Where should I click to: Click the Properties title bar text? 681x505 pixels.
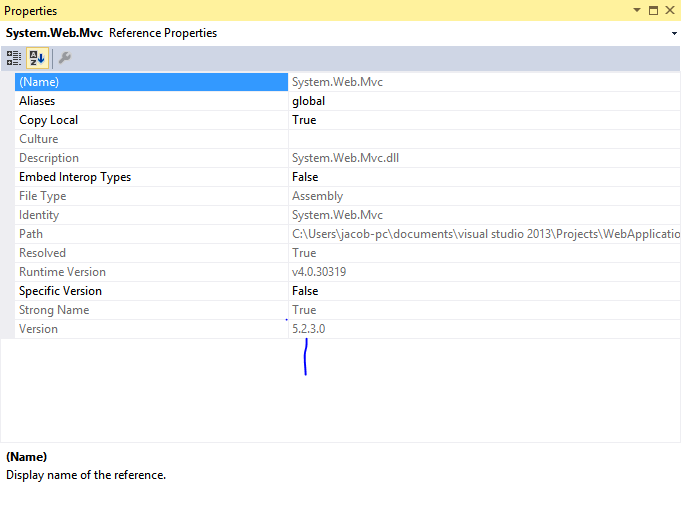pyautogui.click(x=30, y=11)
